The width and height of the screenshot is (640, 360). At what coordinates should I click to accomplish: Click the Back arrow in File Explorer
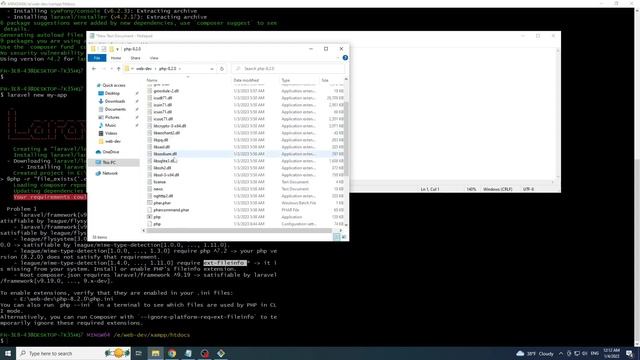coord(94,69)
